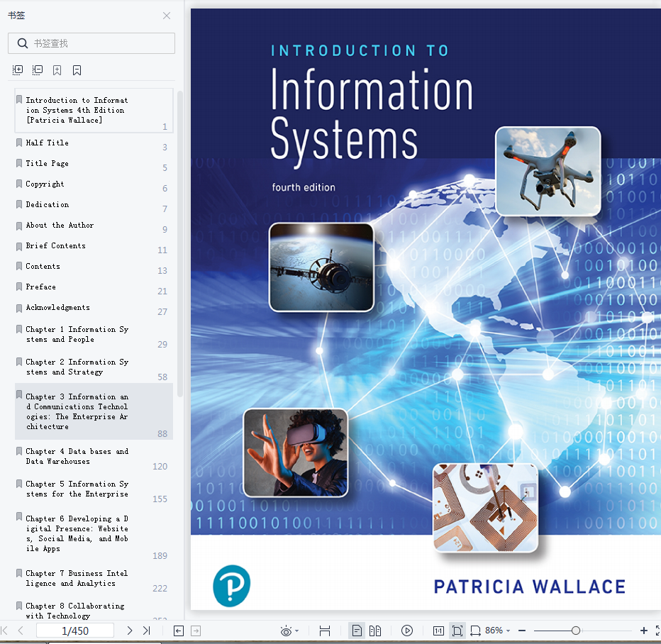This screenshot has height=644, width=661.
Task: Toggle fit page to window
Action: [457, 631]
